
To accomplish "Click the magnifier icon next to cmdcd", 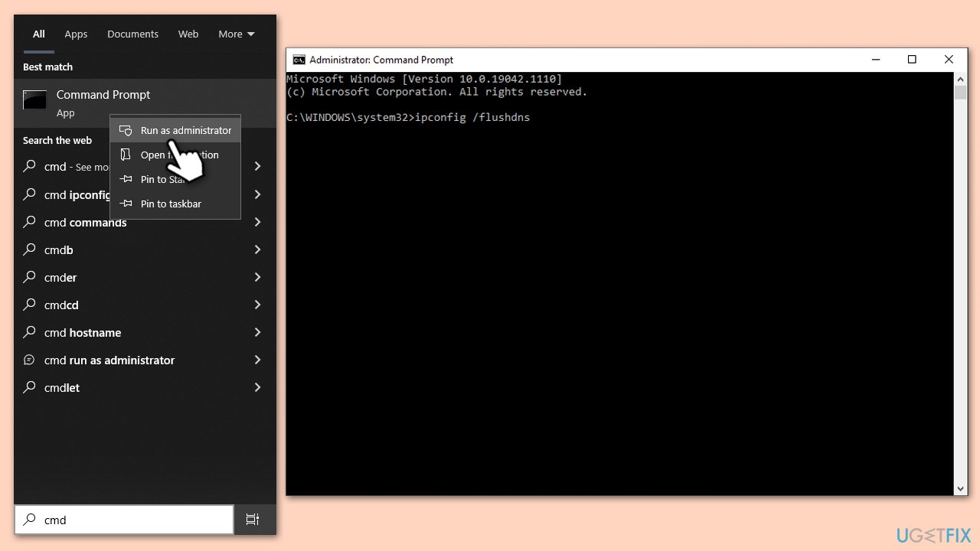I will pyautogui.click(x=29, y=305).
